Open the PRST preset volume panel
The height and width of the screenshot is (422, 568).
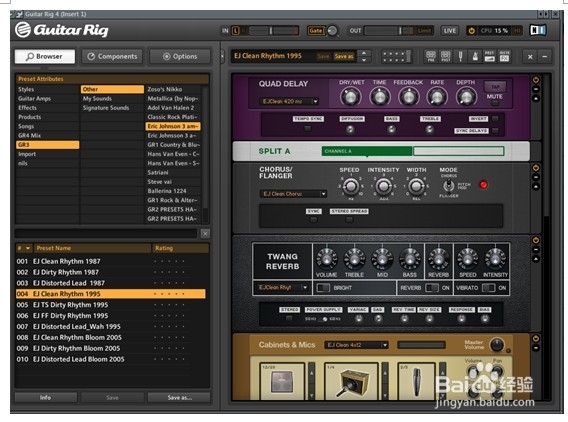(x=489, y=57)
